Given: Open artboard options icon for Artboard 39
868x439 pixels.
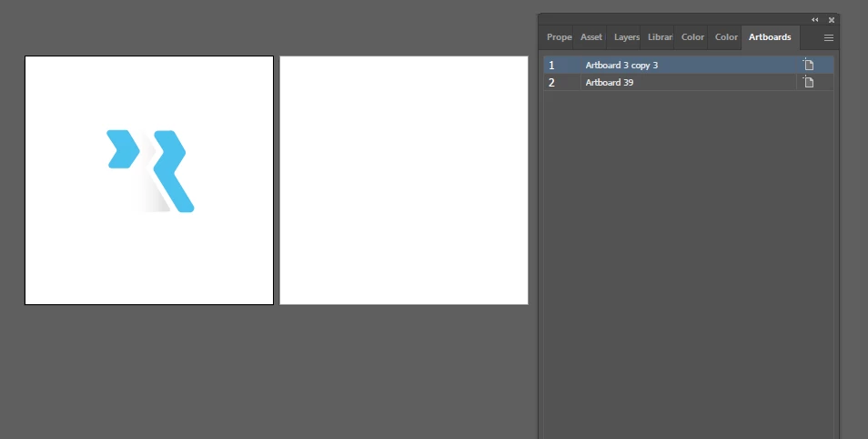Looking at the screenshot, I should tap(809, 82).
